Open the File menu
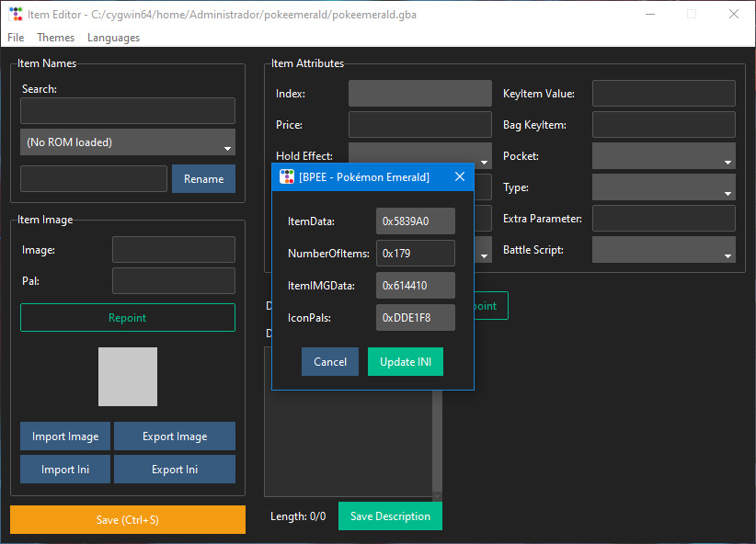756x544 pixels. (16, 38)
